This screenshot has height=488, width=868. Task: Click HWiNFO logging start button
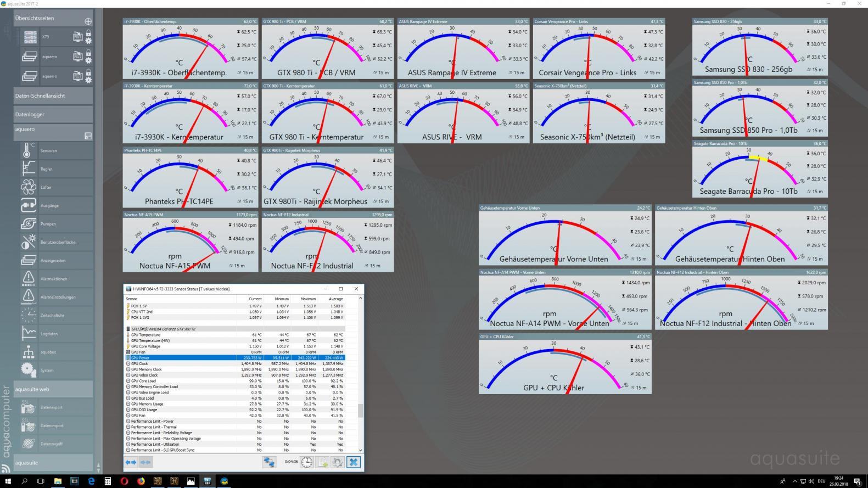click(322, 462)
